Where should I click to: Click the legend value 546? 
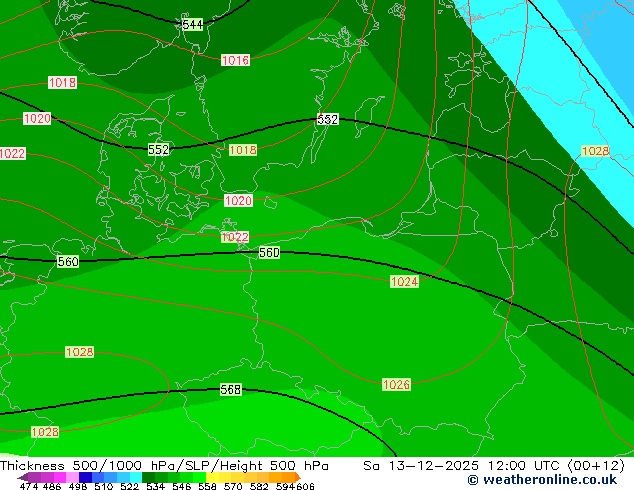pos(182,486)
